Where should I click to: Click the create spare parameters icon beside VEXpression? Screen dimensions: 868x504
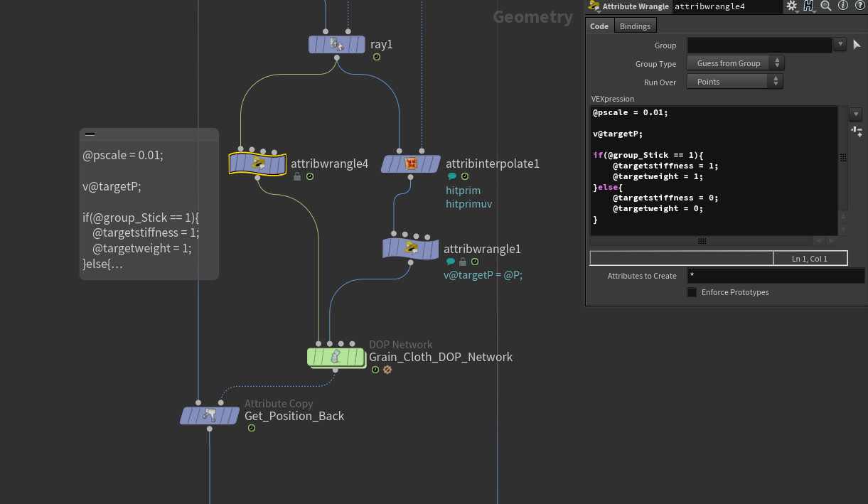point(857,132)
